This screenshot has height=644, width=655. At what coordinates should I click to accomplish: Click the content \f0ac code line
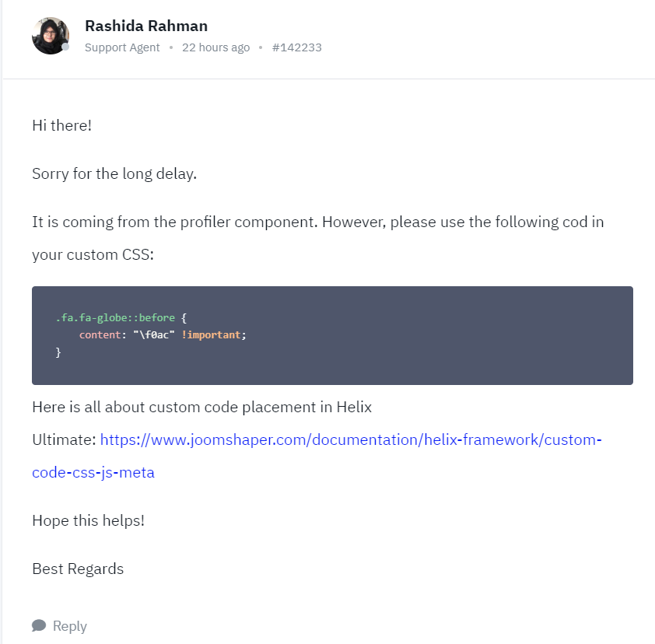[x=163, y=335]
